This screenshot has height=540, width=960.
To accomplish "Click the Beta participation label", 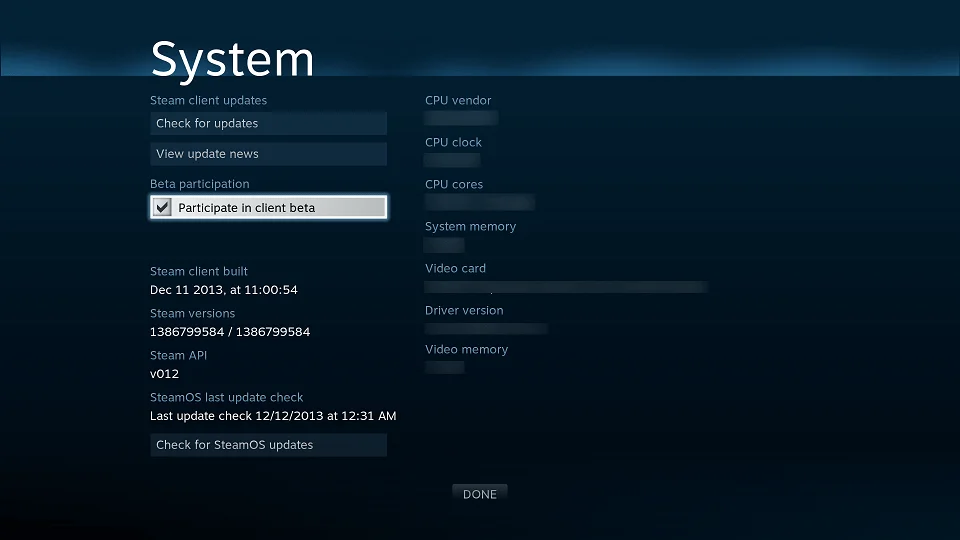I will tap(200, 184).
